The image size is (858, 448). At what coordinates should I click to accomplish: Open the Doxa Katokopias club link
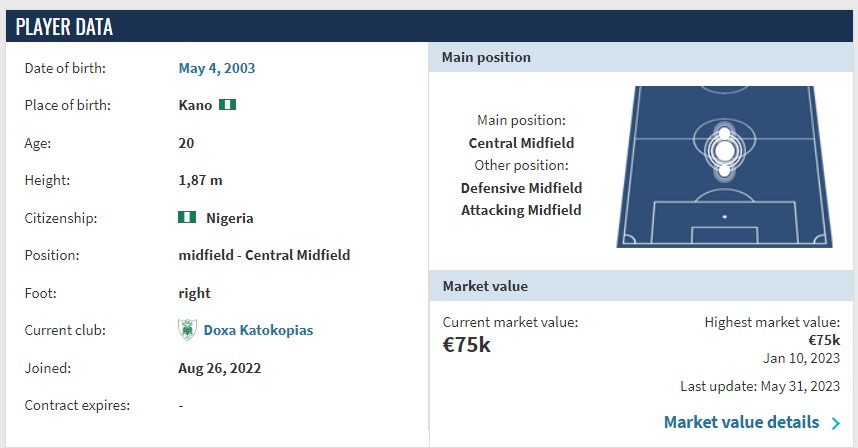click(258, 330)
